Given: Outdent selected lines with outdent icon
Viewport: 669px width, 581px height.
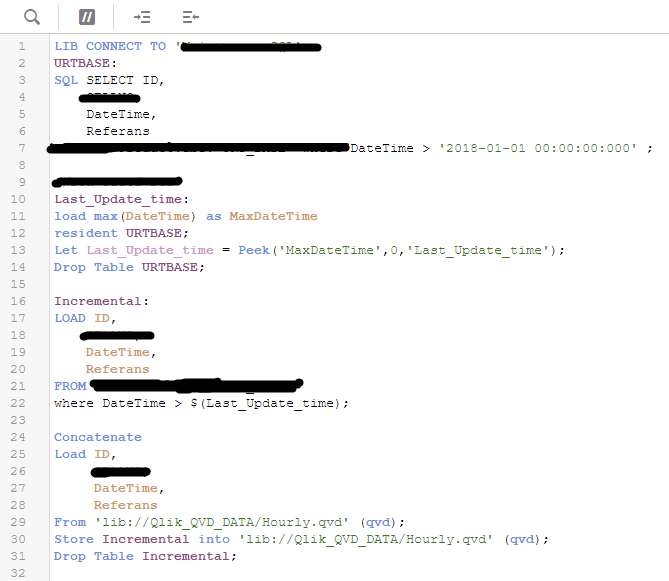Looking at the screenshot, I should pyautogui.click(x=190, y=17).
